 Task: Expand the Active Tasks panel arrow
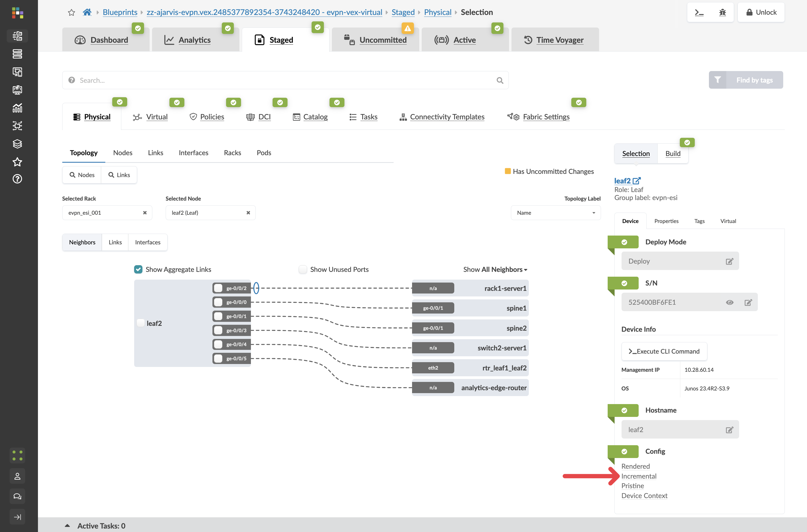(x=67, y=526)
